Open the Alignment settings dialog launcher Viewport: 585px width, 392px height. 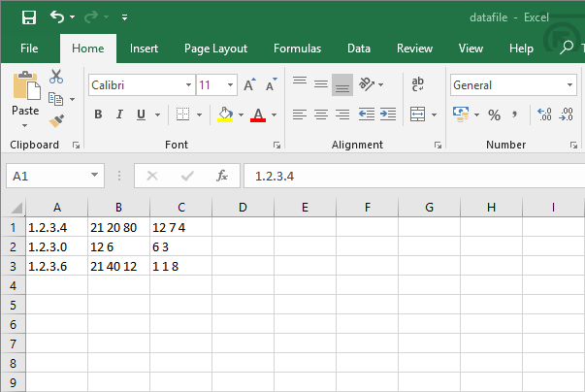(x=438, y=146)
